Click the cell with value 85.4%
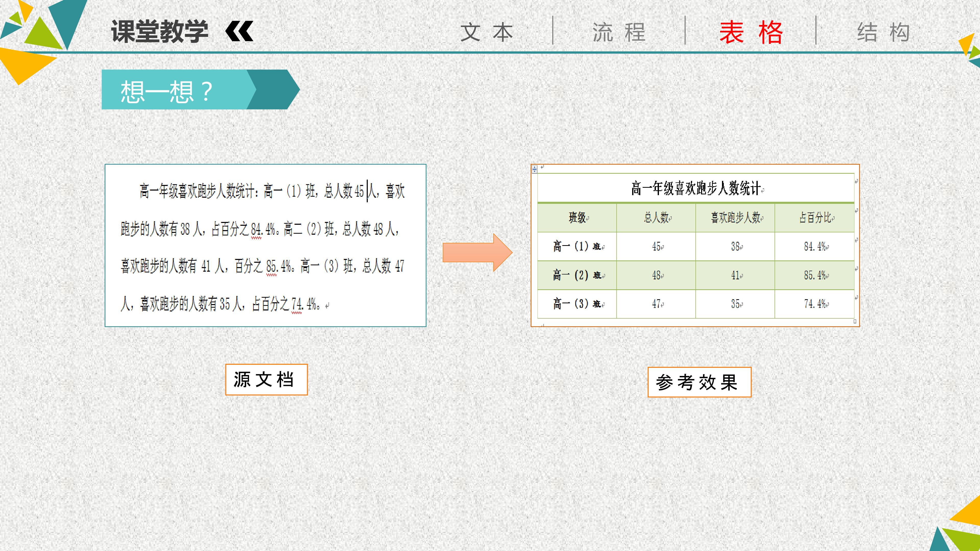This screenshot has height=551, width=980. click(x=815, y=275)
